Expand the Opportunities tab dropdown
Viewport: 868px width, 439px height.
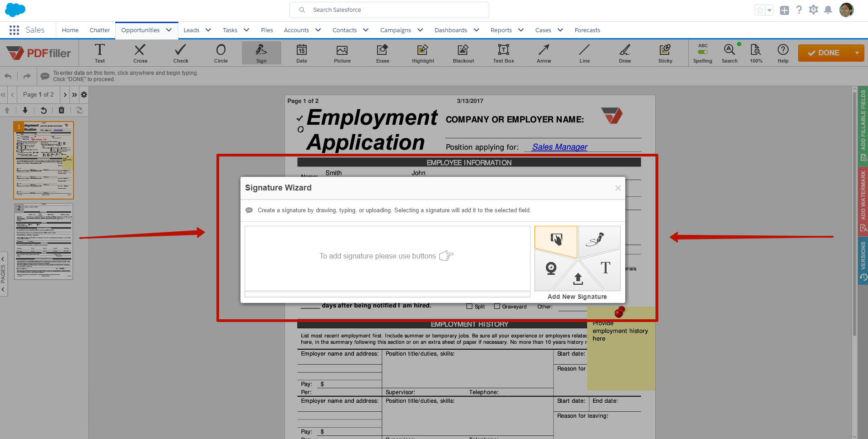coord(169,30)
